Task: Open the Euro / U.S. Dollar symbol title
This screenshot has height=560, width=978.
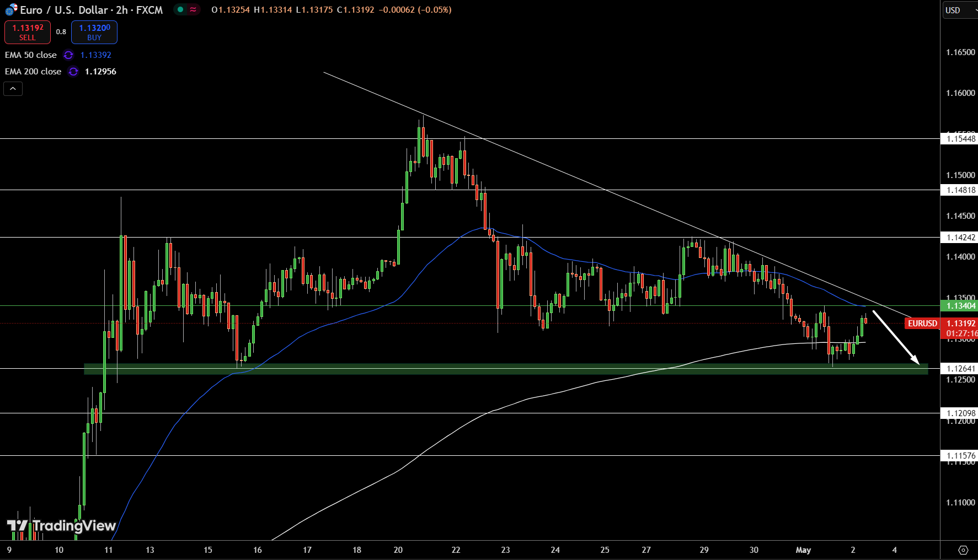Action: [x=92, y=10]
